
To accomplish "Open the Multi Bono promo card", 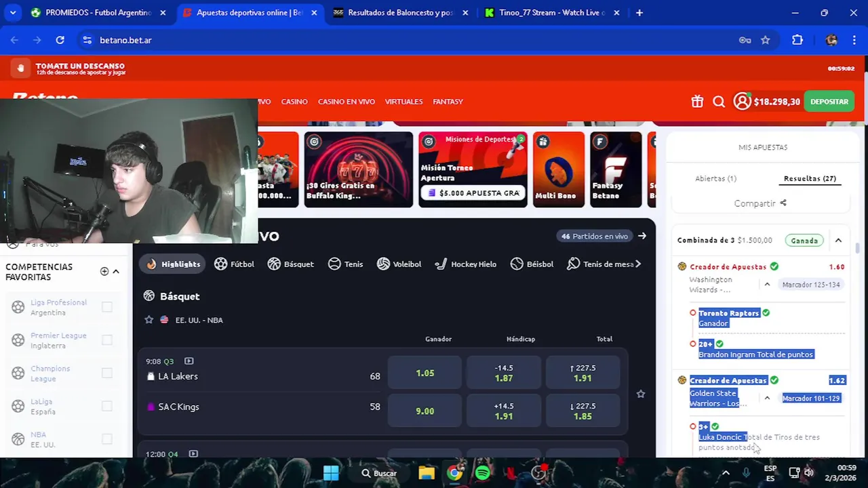I will pyautogui.click(x=559, y=169).
